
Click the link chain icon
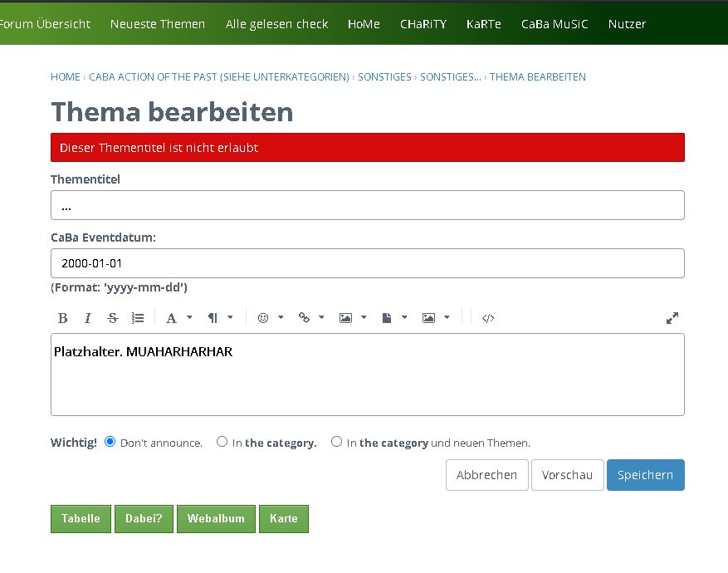(304, 318)
